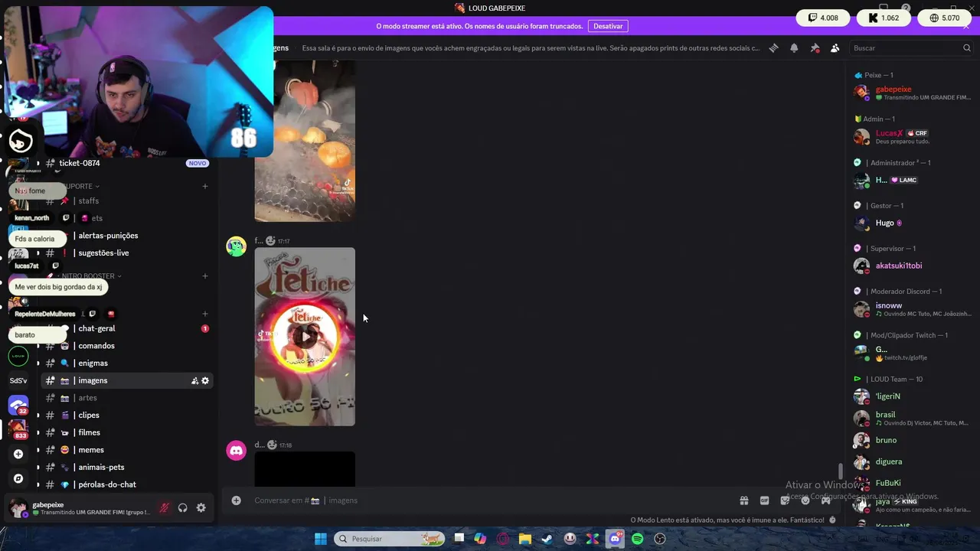Click the message input Conversar em imagens
The width and height of the screenshot is (980, 551).
click(x=482, y=500)
